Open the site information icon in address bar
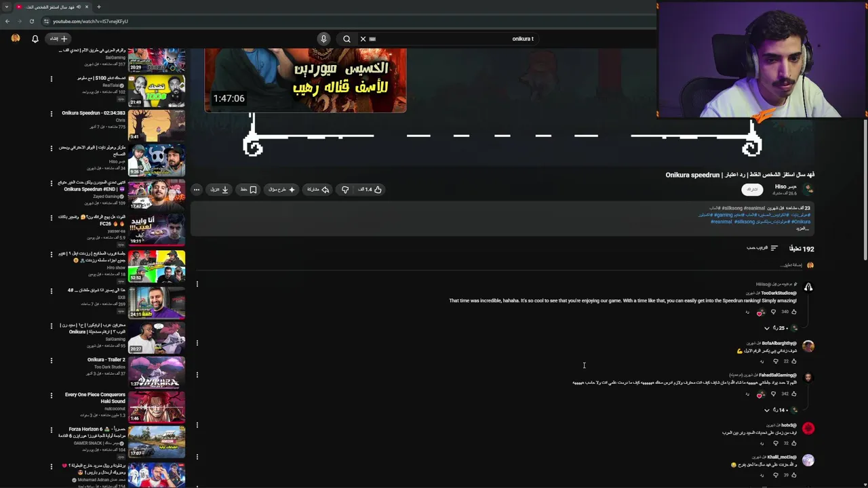The width and height of the screenshot is (868, 488). [46, 21]
